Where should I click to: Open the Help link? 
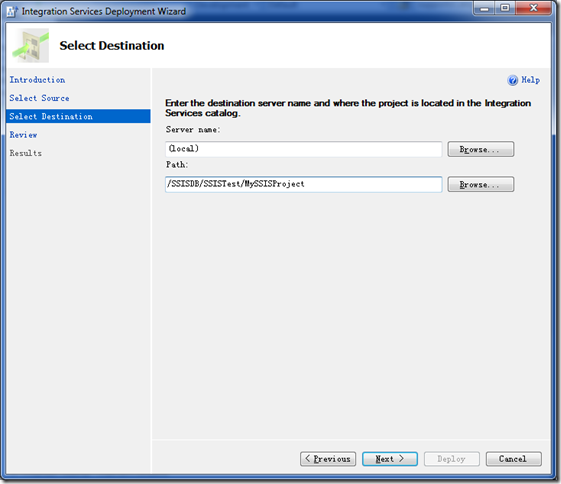[530, 80]
